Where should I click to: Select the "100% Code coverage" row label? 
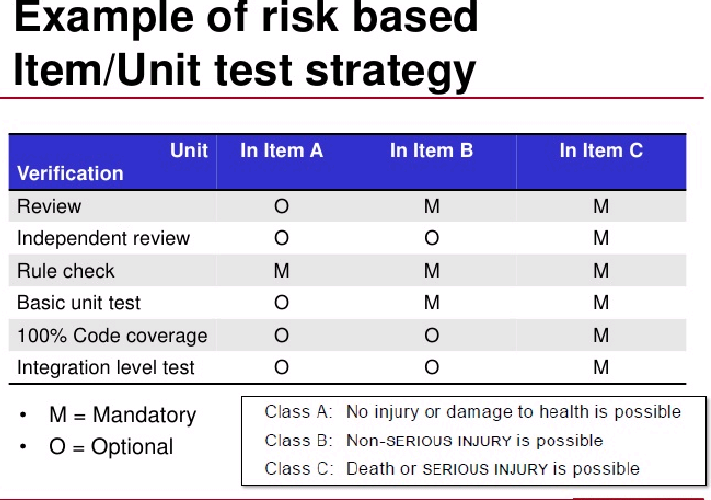tap(112, 336)
